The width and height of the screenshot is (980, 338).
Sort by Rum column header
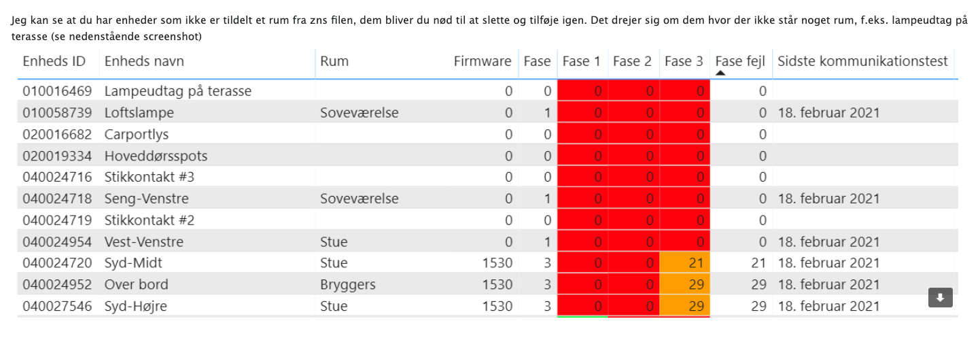coord(334,61)
